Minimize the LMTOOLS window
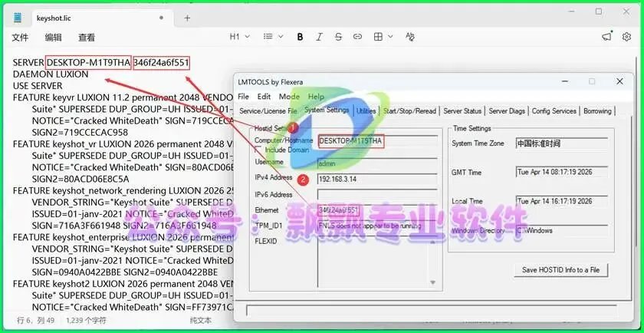 (x=565, y=81)
